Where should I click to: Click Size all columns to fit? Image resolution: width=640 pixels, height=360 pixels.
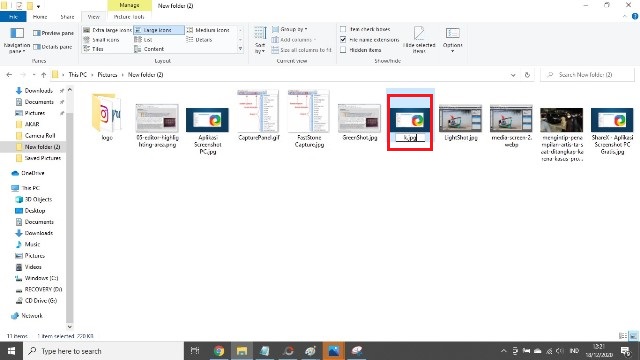click(302, 50)
